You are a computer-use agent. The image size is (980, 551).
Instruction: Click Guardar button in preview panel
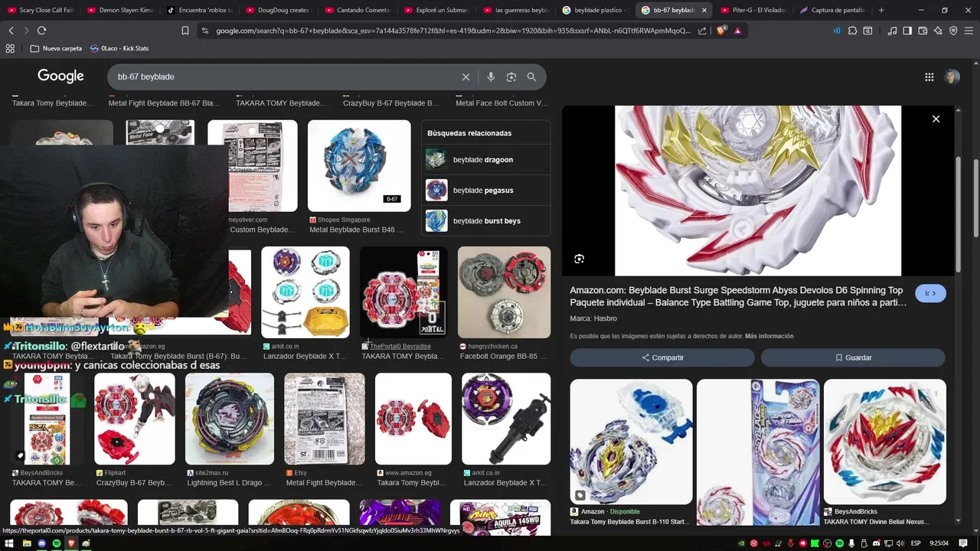[853, 357]
